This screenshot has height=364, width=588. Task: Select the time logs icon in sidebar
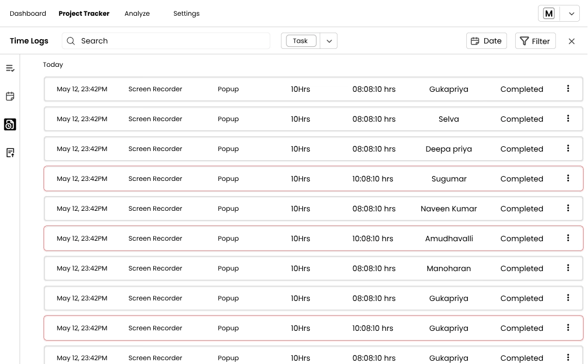10,124
